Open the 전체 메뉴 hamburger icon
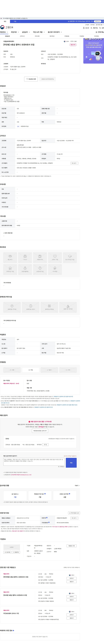Image resolution: width=104 pixels, height=644 pixels. [x=96, y=32]
